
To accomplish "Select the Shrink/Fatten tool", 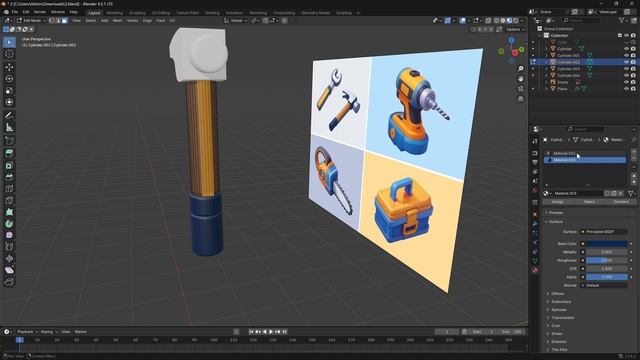I will click(9, 258).
